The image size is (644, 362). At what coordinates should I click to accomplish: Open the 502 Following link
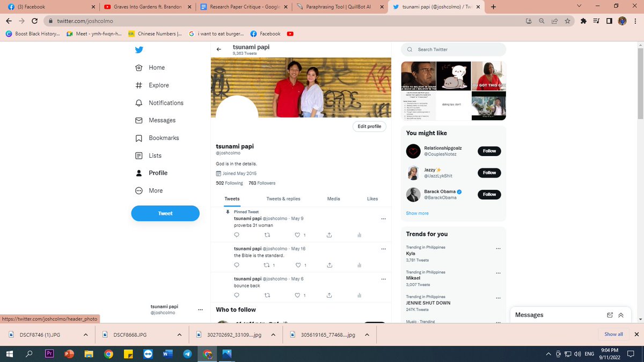[230, 183]
